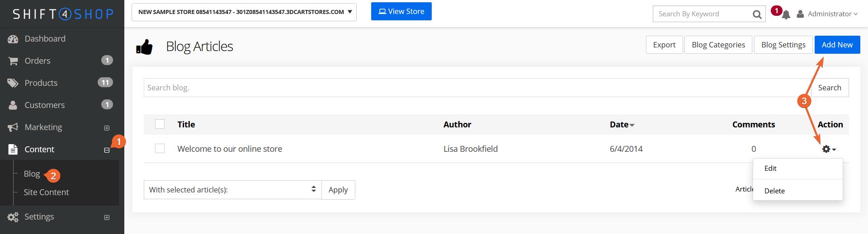The height and width of the screenshot is (234, 868).
Task: Click the Customers person icon
Action: click(13, 105)
